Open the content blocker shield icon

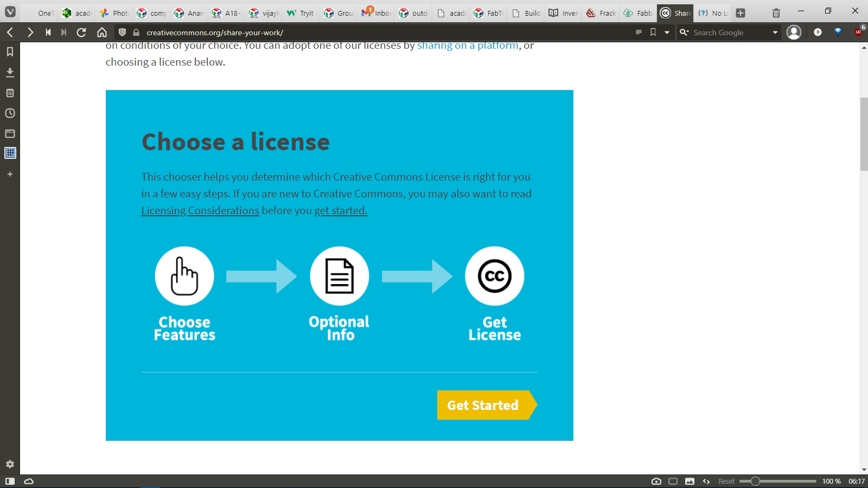pos(122,33)
